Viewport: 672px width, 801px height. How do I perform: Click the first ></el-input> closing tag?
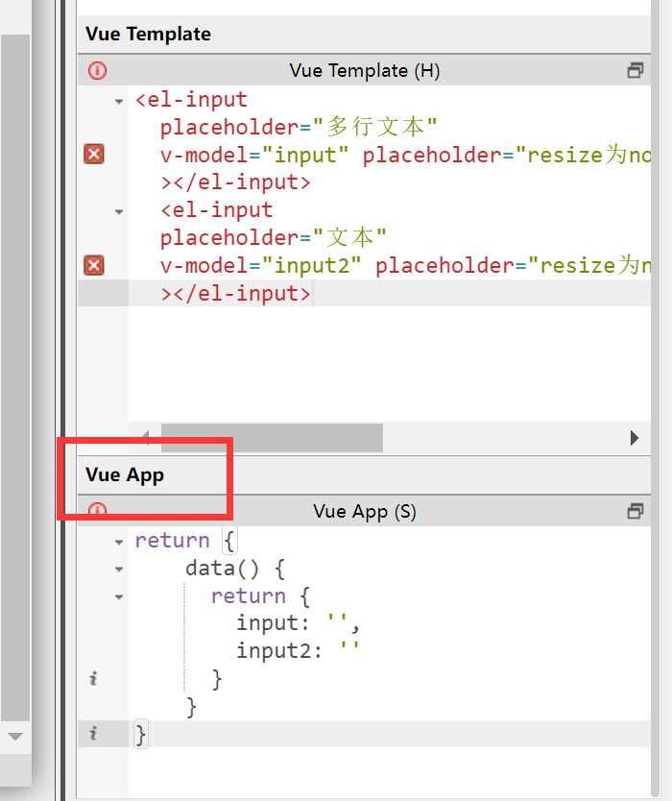click(x=235, y=182)
